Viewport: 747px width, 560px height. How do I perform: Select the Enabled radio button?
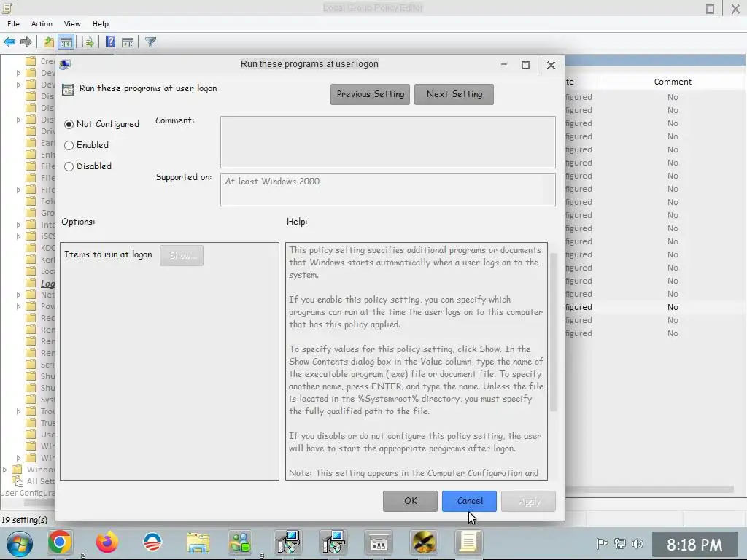click(x=69, y=145)
